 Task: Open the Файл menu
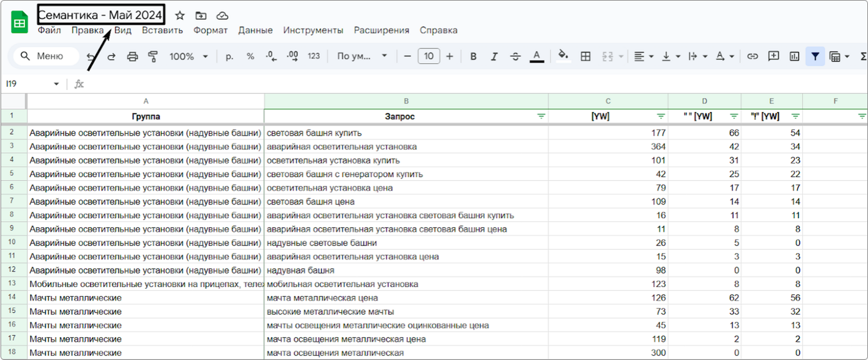coord(49,30)
